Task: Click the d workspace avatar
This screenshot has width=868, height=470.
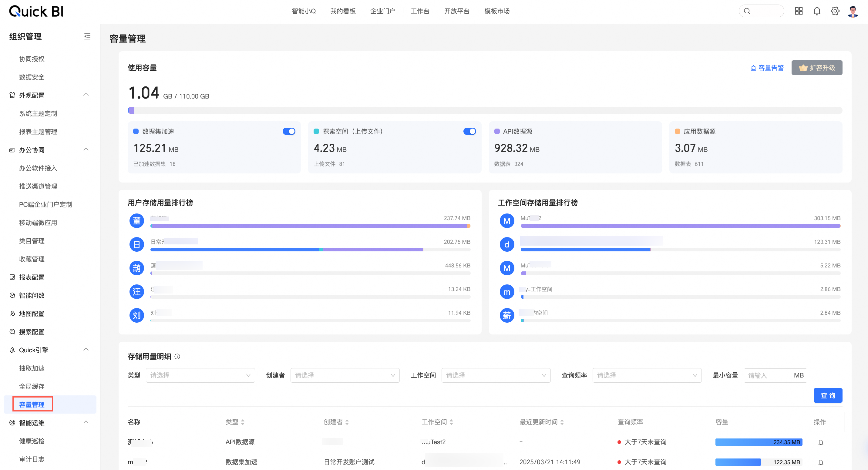Action: click(507, 245)
